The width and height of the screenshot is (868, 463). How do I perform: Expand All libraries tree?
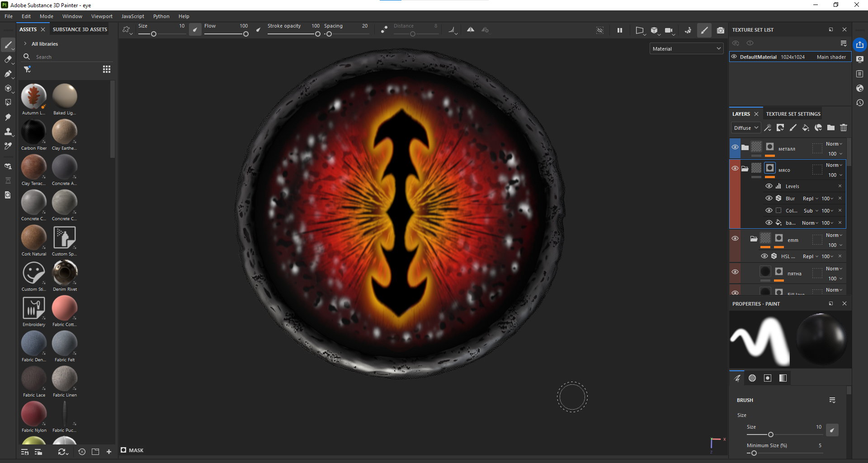click(x=25, y=44)
